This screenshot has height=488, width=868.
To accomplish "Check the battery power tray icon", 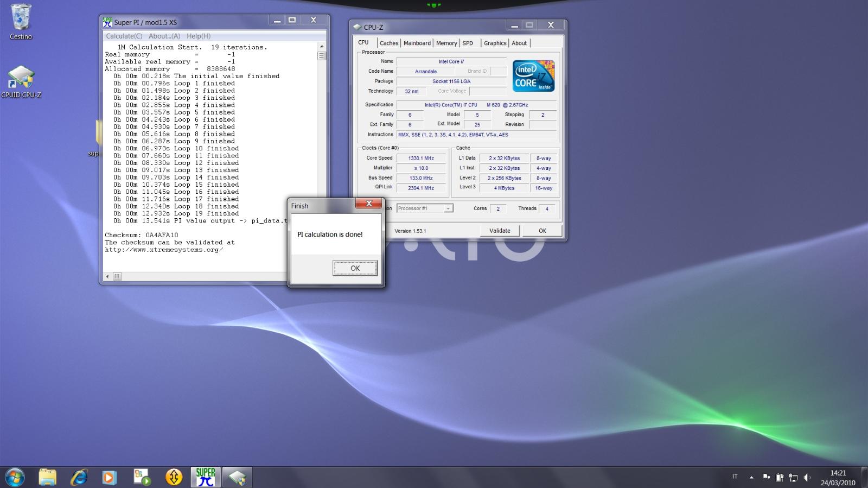I will pyautogui.click(x=780, y=478).
